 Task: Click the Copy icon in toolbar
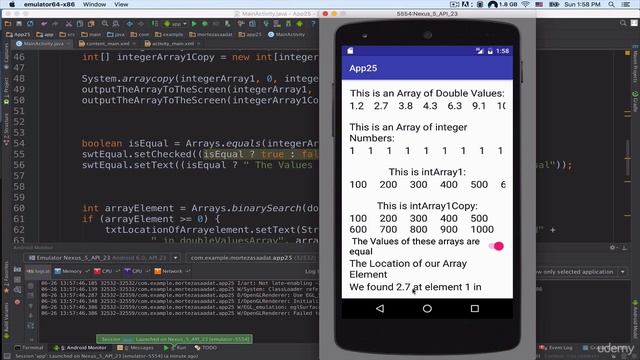tap(80, 24)
